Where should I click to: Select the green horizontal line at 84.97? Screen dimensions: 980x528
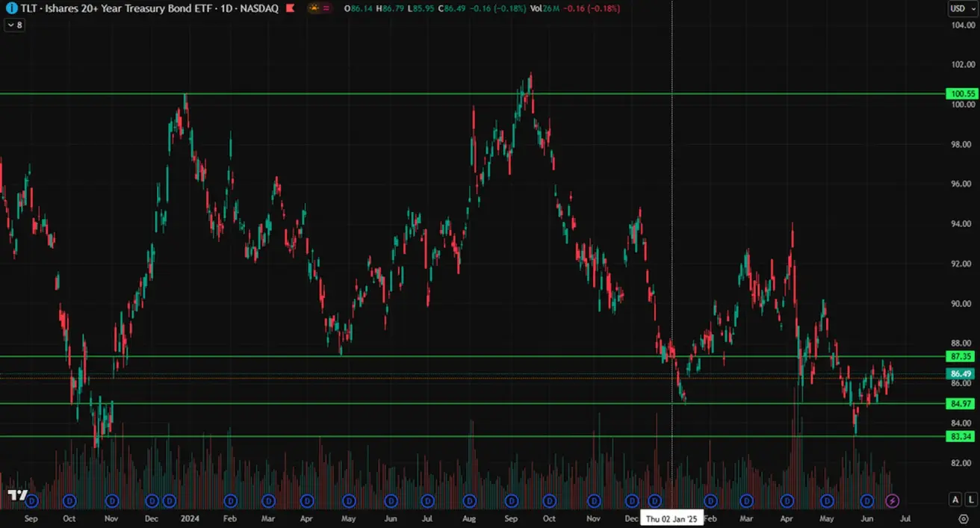click(472, 404)
